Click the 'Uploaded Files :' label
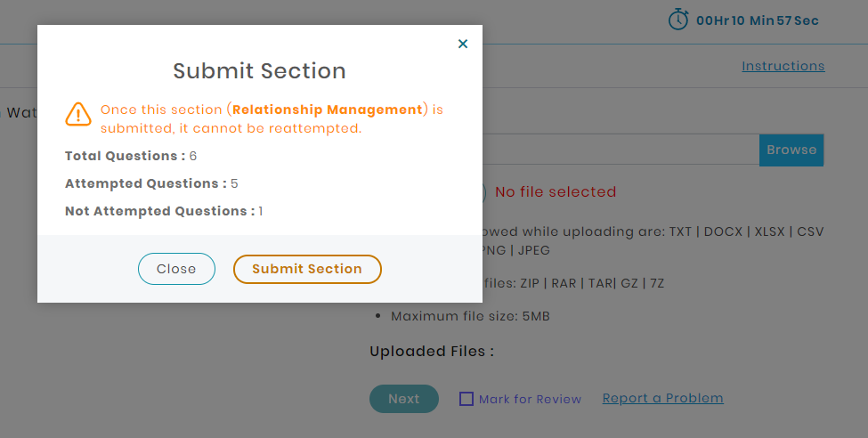Image resolution: width=868 pixels, height=438 pixels. click(432, 351)
